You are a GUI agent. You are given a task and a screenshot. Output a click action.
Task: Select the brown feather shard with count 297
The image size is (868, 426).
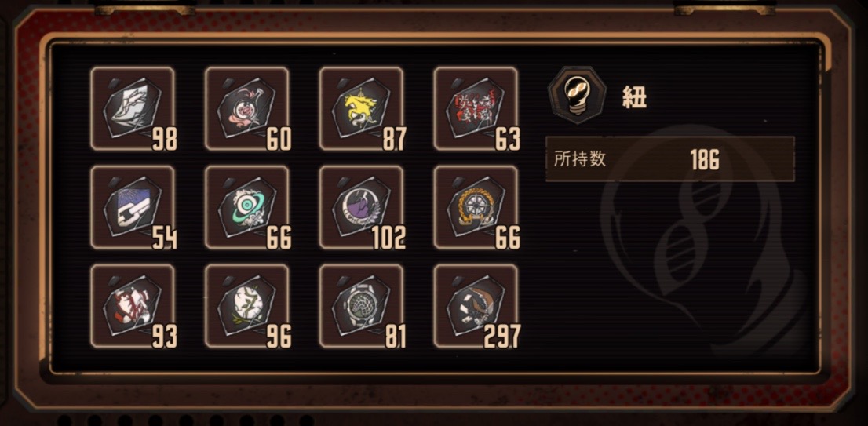click(x=476, y=306)
